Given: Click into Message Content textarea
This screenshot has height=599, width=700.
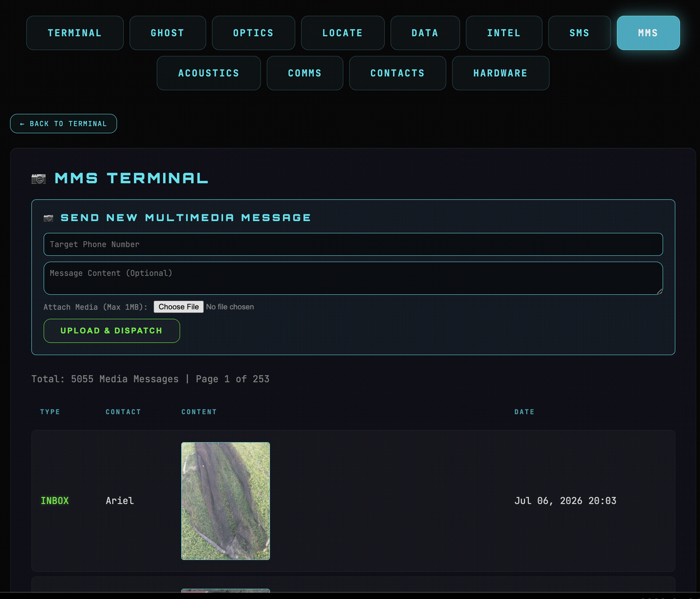Looking at the screenshot, I should pyautogui.click(x=353, y=278).
